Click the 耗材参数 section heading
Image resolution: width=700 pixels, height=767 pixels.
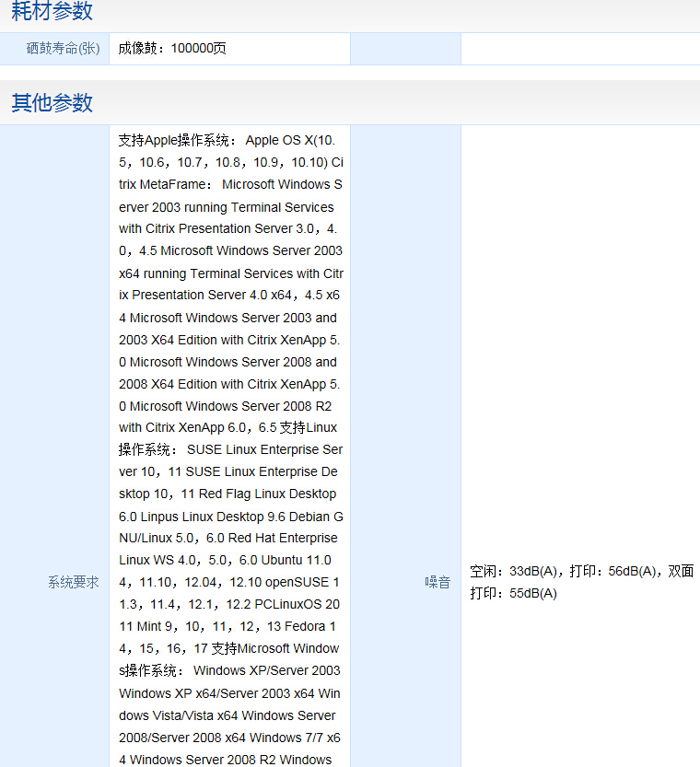point(52,11)
